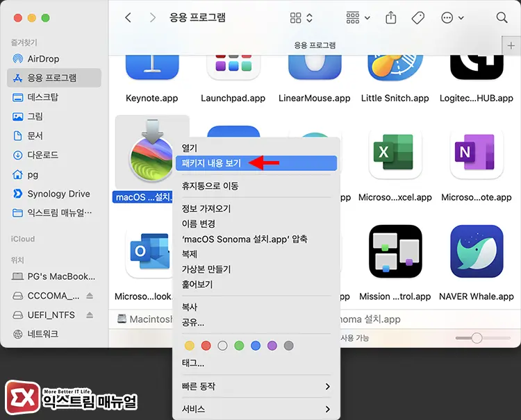Open the More actions ellipsis menu
This screenshot has height=420, width=521.
coord(452,17)
